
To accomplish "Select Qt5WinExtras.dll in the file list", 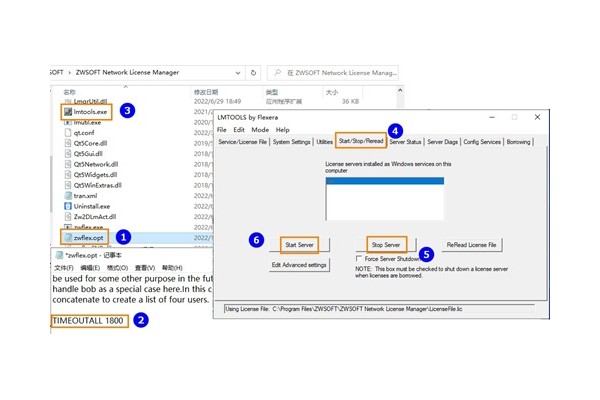I will [x=98, y=185].
